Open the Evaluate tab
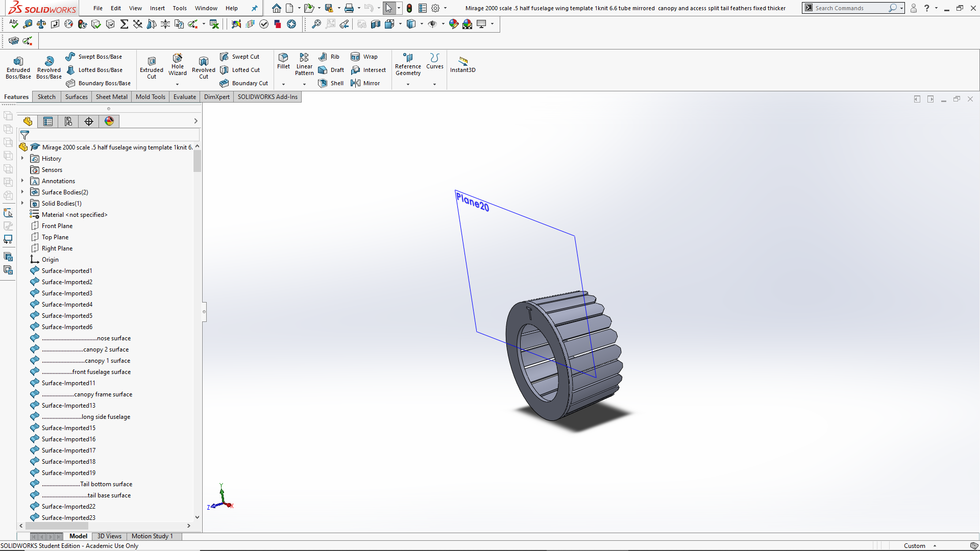 click(185, 97)
